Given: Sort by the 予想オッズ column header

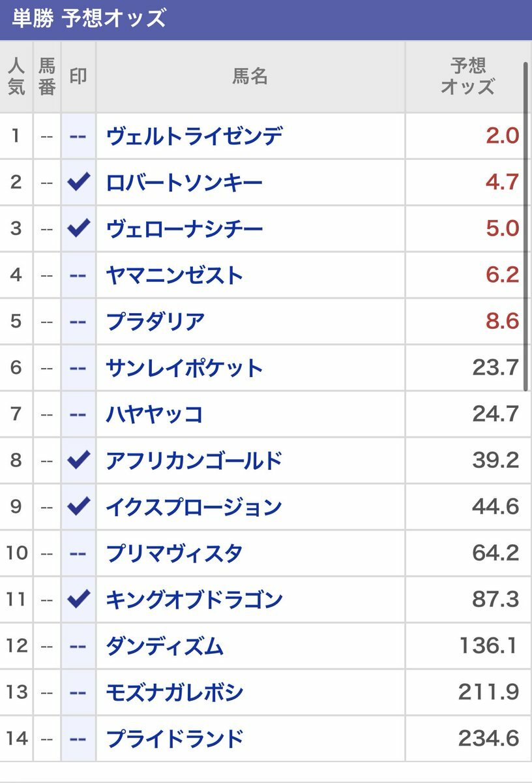Looking at the screenshot, I should pos(467,76).
